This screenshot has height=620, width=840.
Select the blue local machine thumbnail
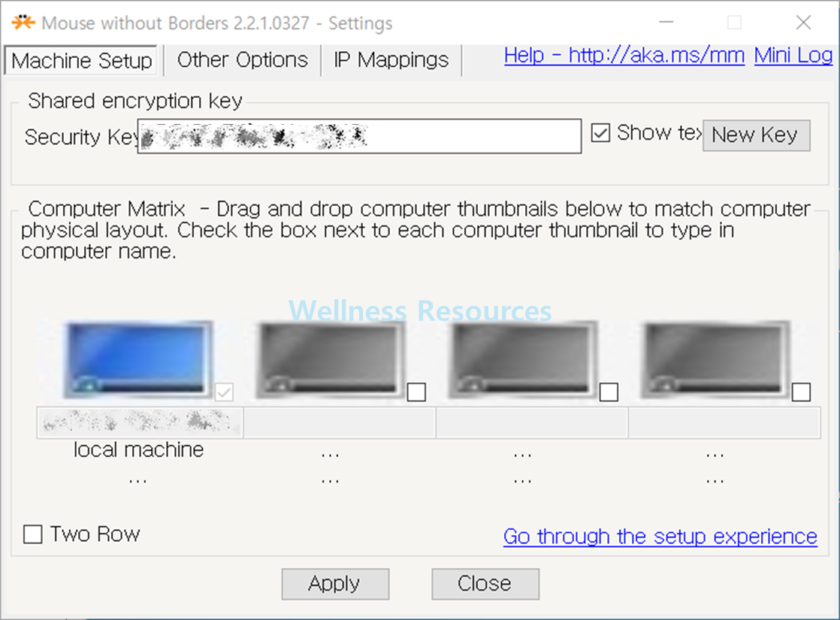[x=138, y=359]
